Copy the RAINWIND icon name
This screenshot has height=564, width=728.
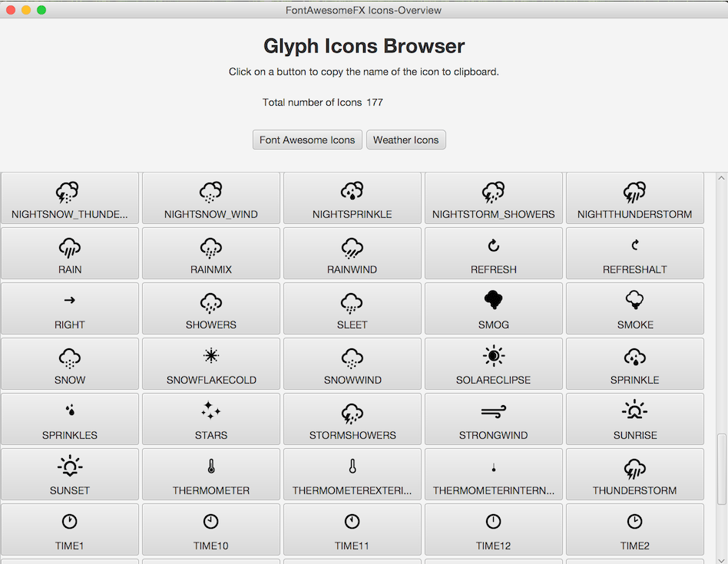352,253
